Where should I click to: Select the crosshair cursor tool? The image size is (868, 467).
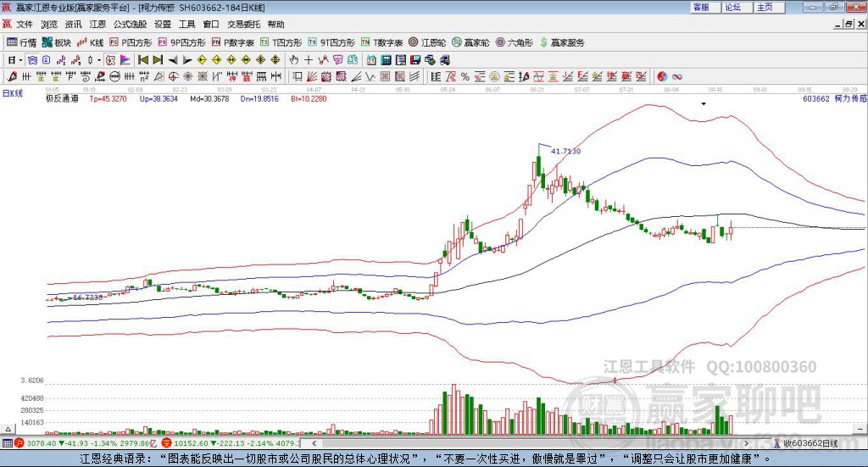(309, 60)
